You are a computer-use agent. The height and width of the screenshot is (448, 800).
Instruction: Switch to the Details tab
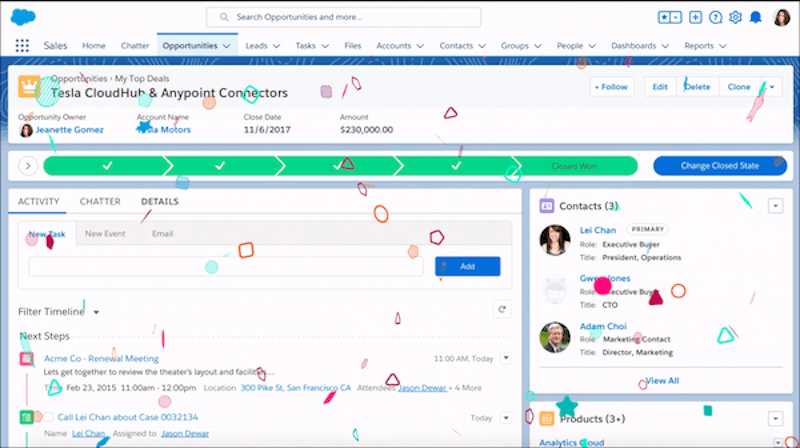160,201
